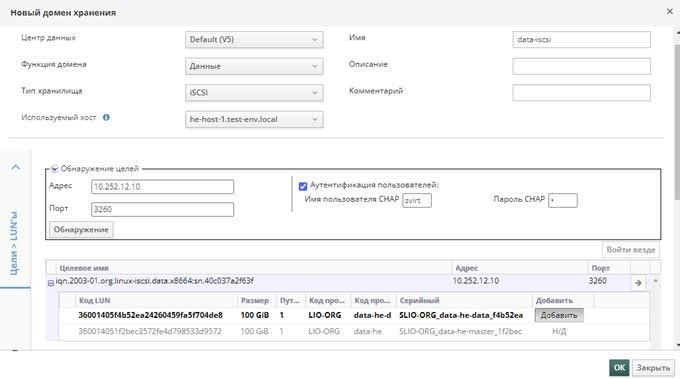Toggle Аутентификация пользователей checkbox
This screenshot has height=379, width=680.
click(303, 186)
